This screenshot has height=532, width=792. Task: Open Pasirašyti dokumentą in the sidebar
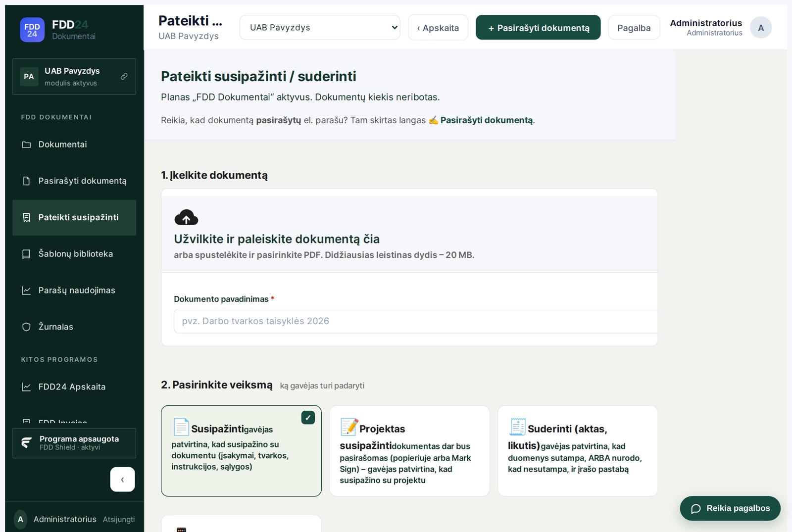point(74,181)
